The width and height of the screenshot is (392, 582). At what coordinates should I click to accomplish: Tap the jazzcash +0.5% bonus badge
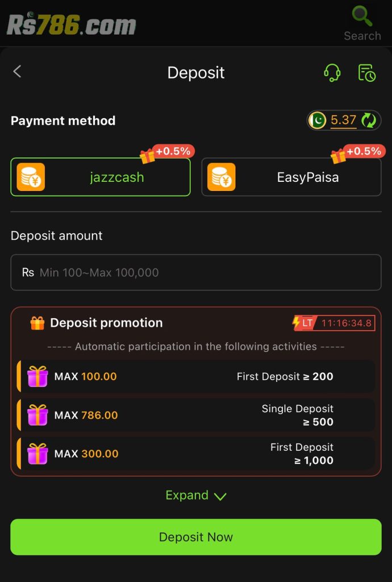pos(168,152)
